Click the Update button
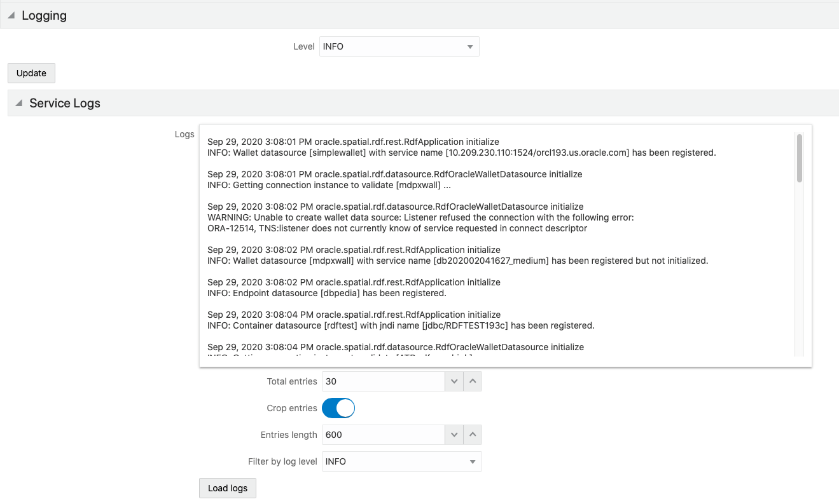This screenshot has width=839, height=504. point(31,73)
